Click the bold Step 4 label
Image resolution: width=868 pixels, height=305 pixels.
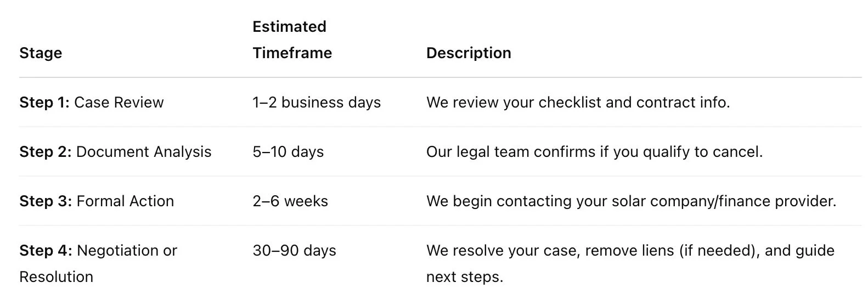(x=46, y=251)
